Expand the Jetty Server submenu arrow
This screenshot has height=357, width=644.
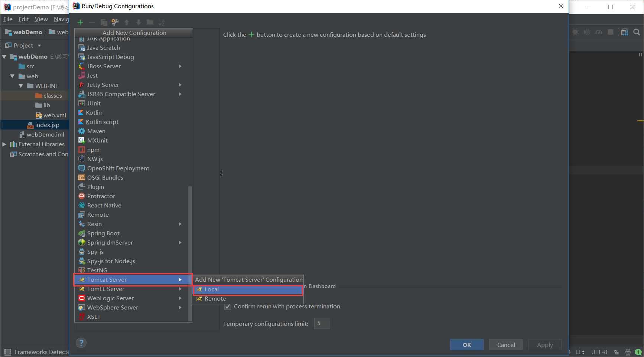tap(180, 85)
